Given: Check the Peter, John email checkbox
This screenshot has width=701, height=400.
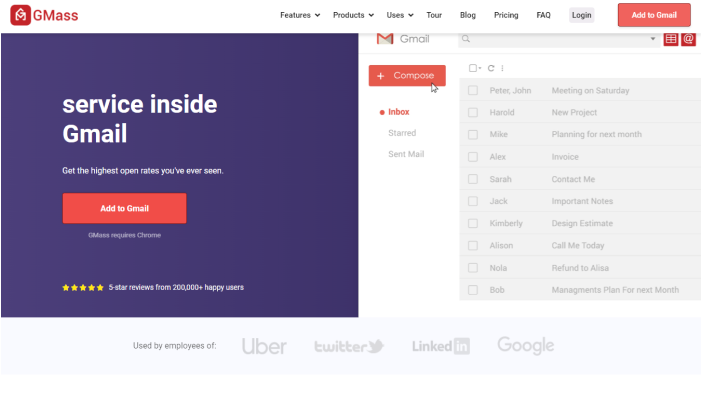Looking at the screenshot, I should point(473,90).
